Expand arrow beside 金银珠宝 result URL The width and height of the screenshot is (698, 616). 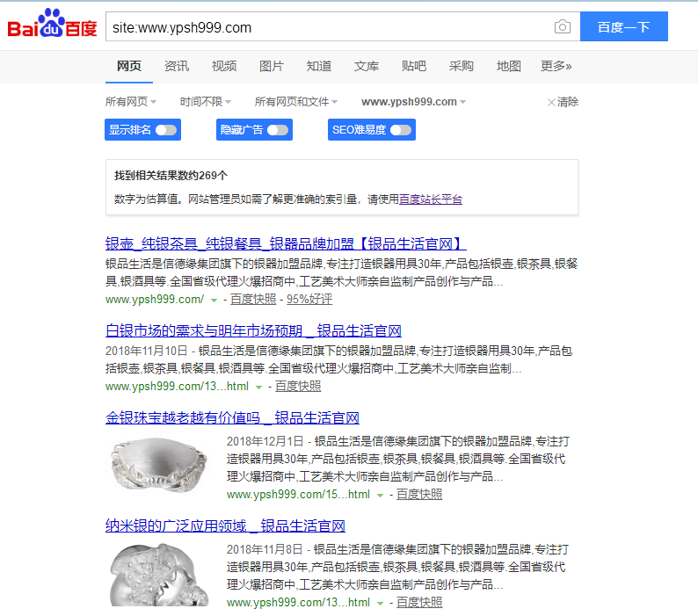[380, 496]
